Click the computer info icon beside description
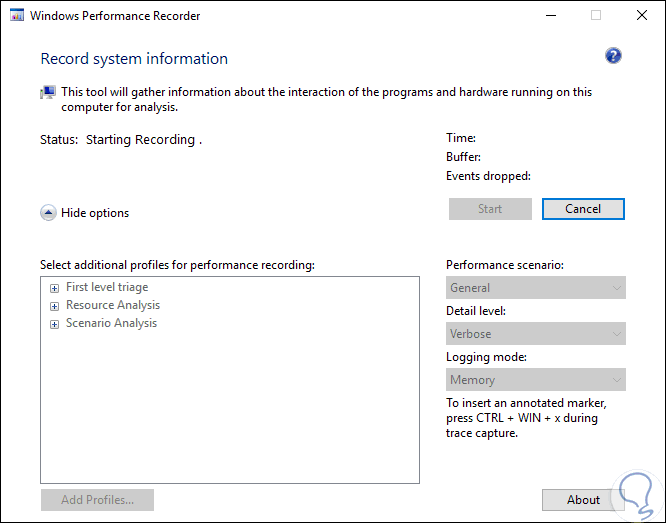Image resolution: width=666 pixels, height=523 pixels. [x=48, y=92]
